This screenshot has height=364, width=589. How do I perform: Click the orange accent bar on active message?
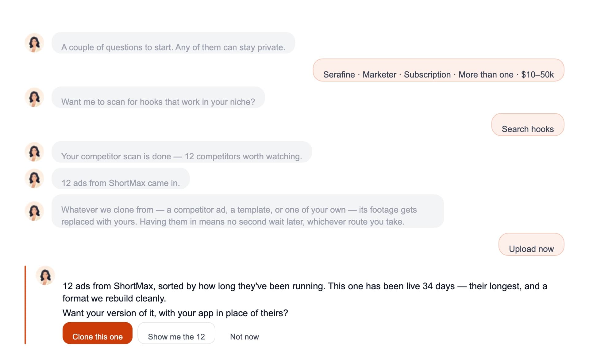[25, 305]
